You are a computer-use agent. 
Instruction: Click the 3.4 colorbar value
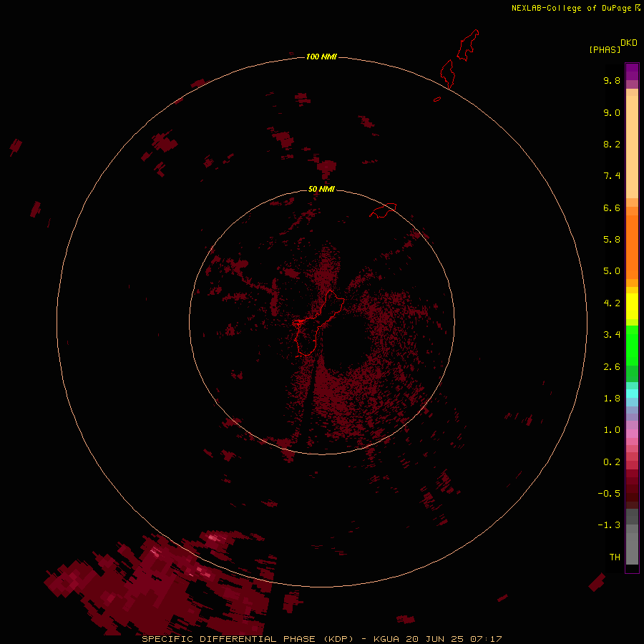(612, 335)
